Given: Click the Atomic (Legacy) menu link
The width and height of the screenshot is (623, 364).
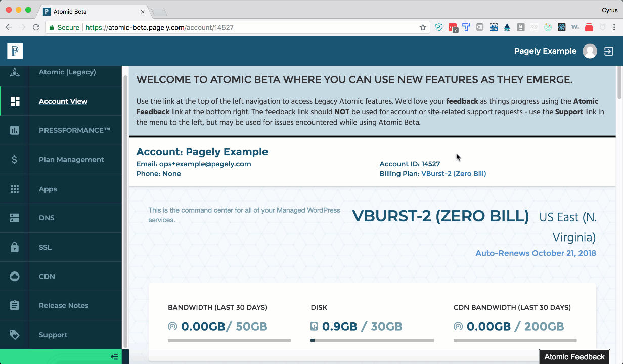Looking at the screenshot, I should [67, 72].
